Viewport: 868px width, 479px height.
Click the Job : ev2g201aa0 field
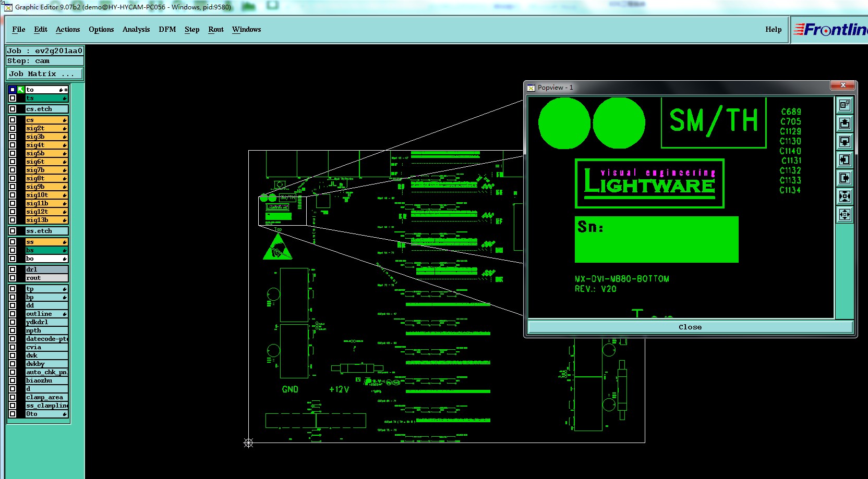tap(45, 51)
